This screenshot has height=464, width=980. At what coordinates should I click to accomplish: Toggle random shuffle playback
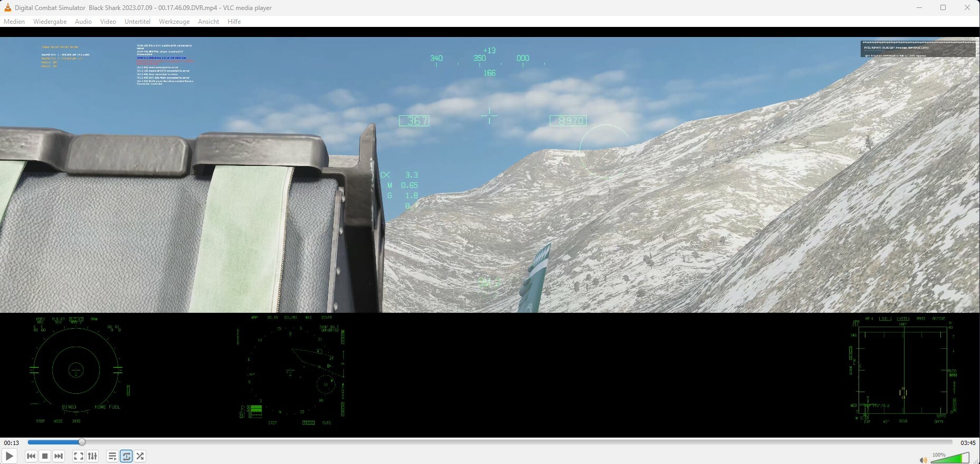point(140,456)
